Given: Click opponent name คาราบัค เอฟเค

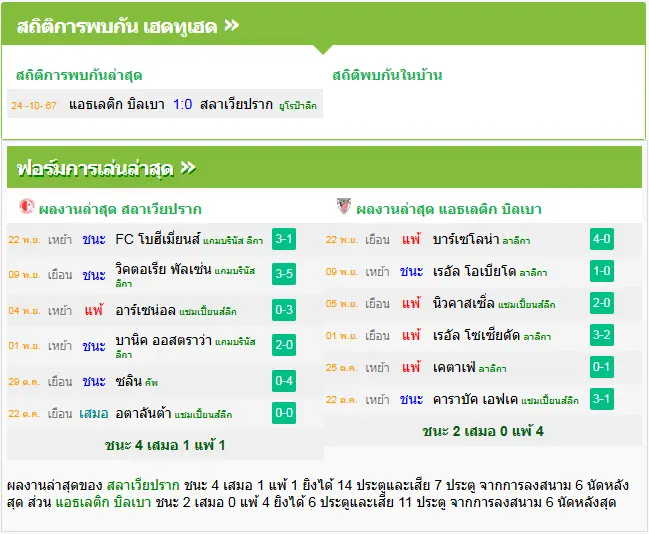Looking at the screenshot, I should click(475, 399).
